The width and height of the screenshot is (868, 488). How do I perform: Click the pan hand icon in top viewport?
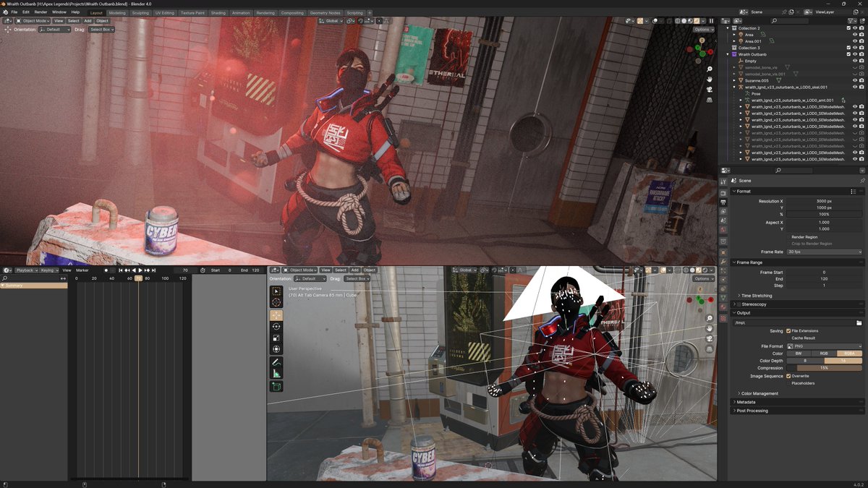coord(710,79)
